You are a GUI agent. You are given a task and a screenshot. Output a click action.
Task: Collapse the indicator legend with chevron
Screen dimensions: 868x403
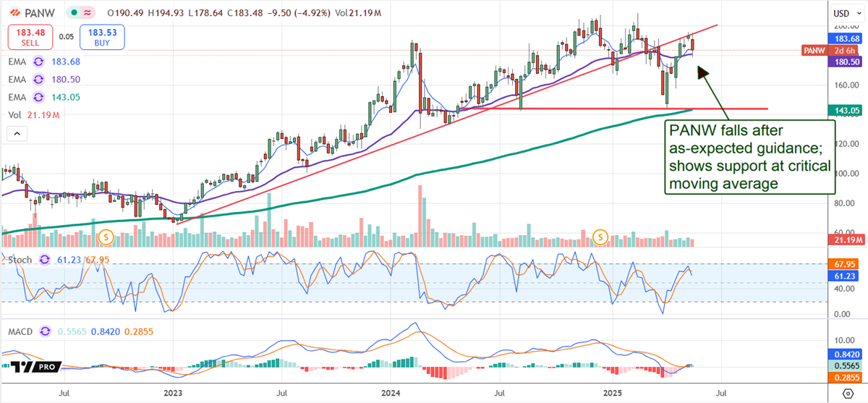[x=16, y=133]
